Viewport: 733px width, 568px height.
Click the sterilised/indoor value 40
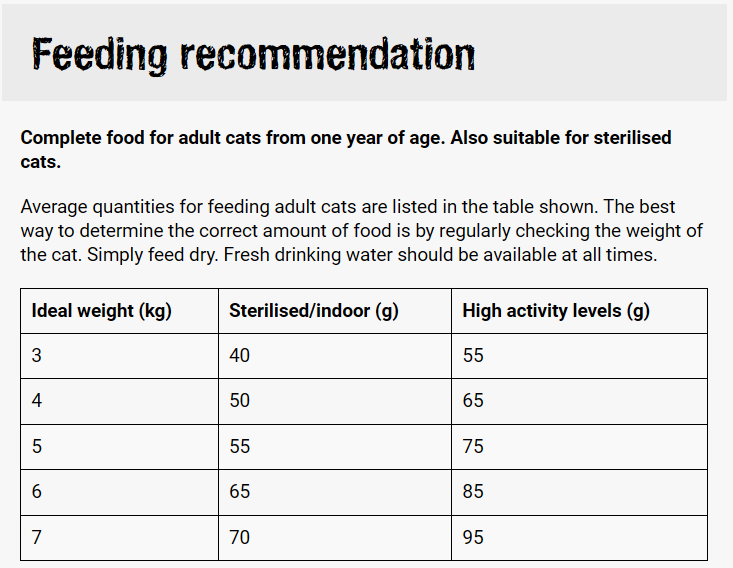pos(240,356)
